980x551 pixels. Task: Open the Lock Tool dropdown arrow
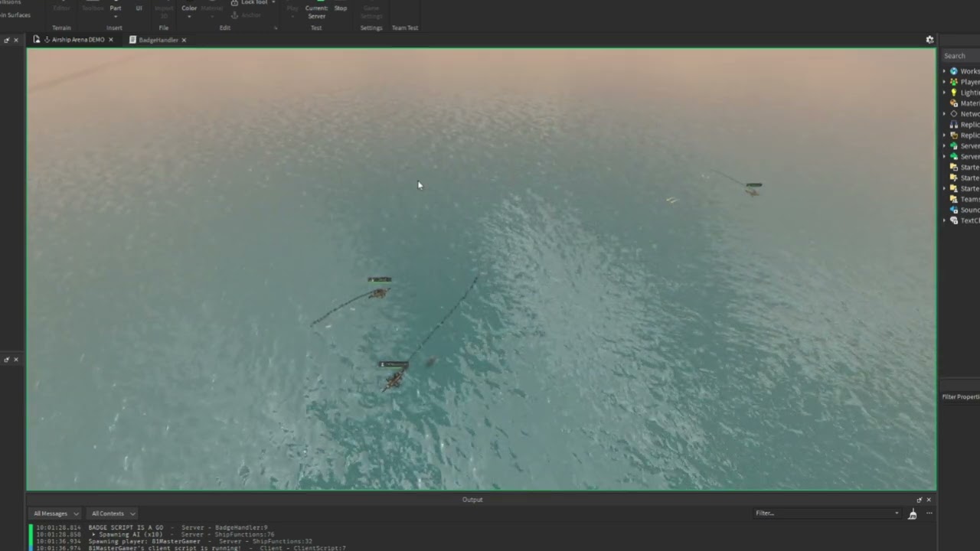pyautogui.click(x=273, y=2)
